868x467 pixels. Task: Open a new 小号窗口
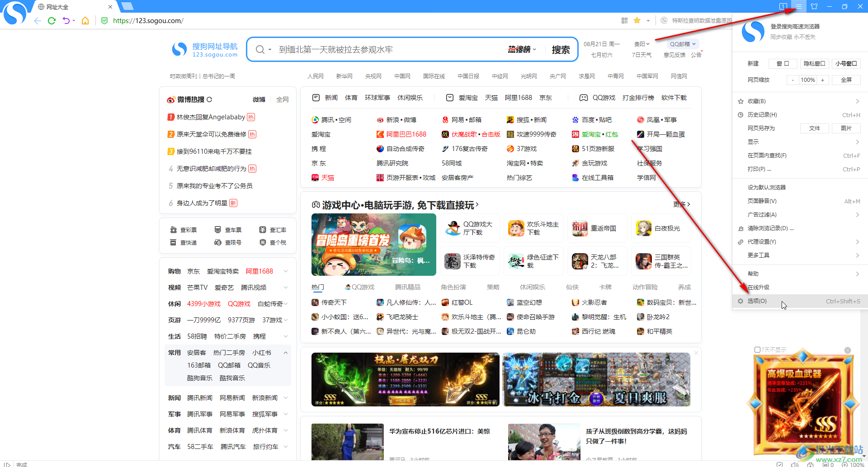click(x=846, y=64)
